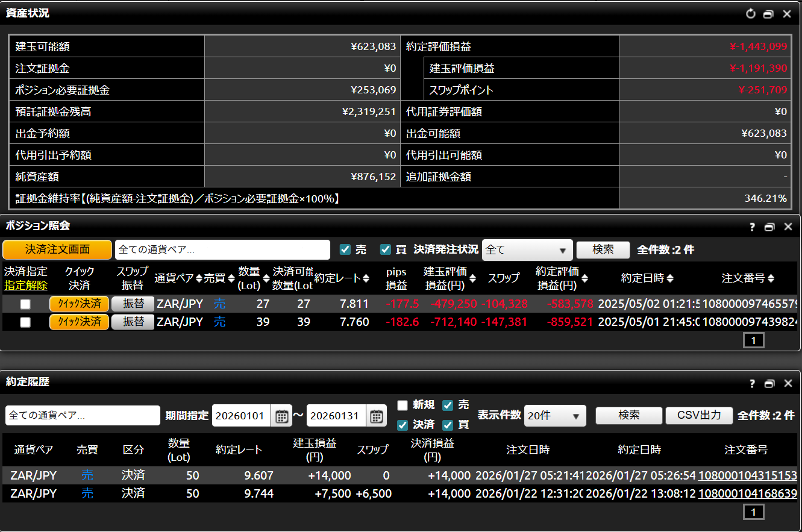The image size is (802, 532).
Task: Uncheck the 売 filter in ポジション照会
Action: coord(345,249)
